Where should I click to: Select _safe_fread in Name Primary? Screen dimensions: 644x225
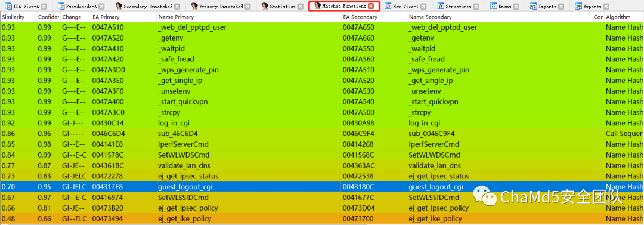coord(176,59)
